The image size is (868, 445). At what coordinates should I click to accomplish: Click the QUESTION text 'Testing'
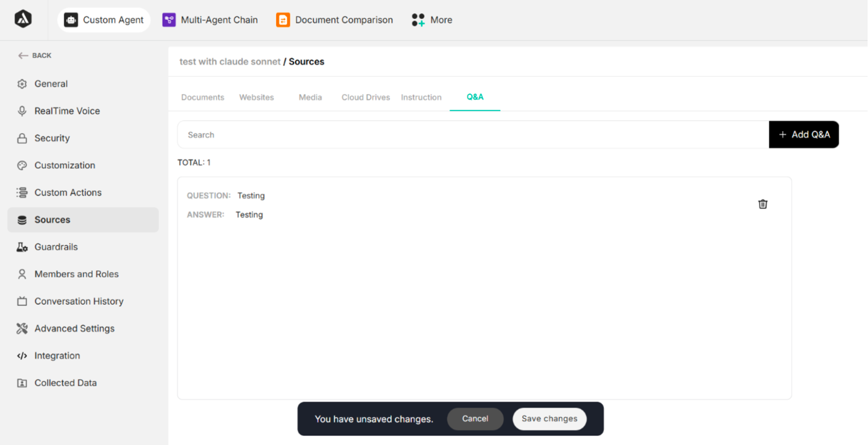point(251,196)
